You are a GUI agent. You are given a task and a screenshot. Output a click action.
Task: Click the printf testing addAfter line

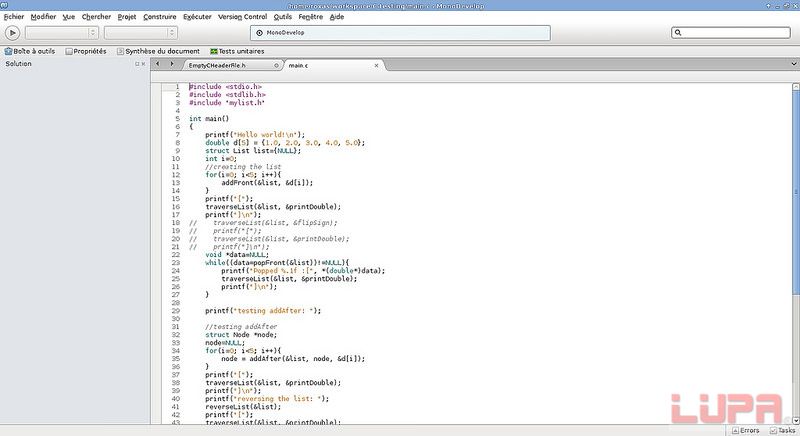(x=263, y=311)
